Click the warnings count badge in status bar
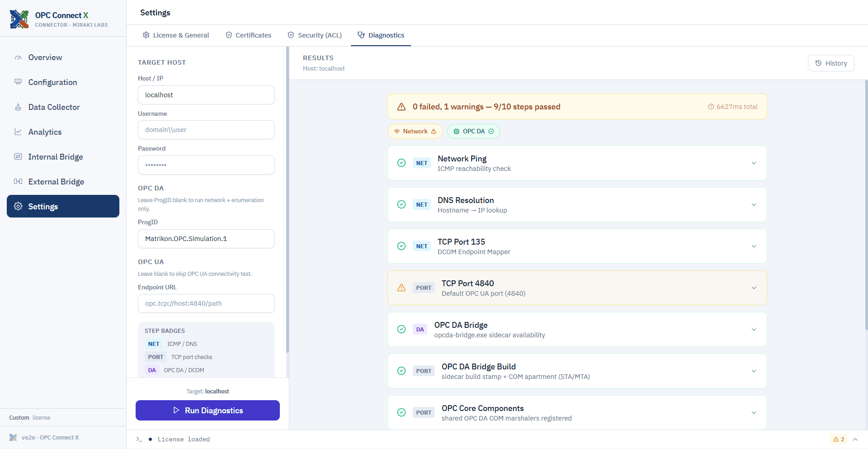868x449 pixels. [x=839, y=439]
